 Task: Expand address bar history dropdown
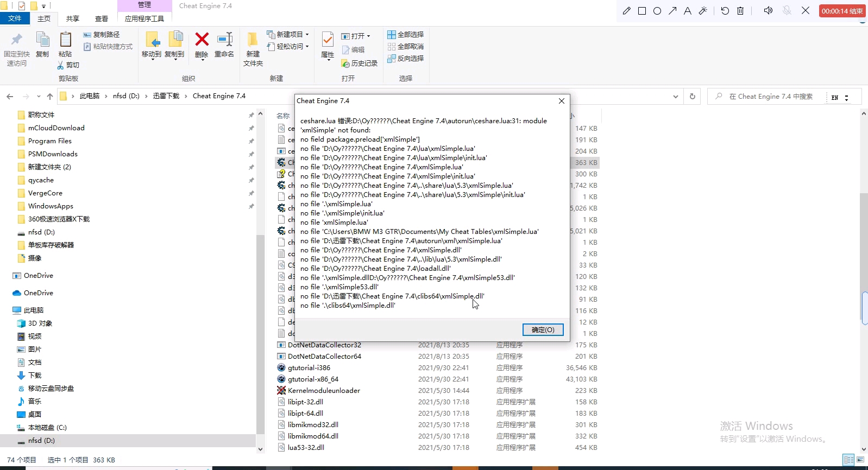click(x=676, y=97)
